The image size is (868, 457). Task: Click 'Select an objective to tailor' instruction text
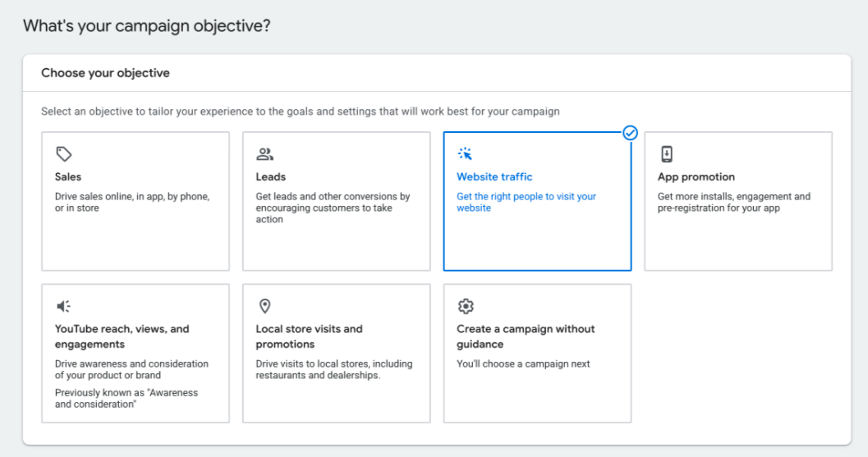[300, 112]
